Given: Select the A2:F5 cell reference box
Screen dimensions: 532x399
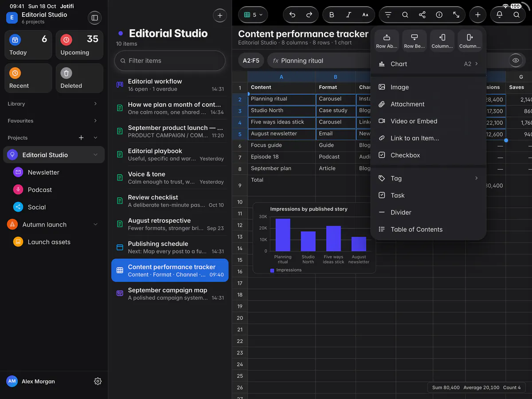Looking at the screenshot, I should pyautogui.click(x=251, y=61).
